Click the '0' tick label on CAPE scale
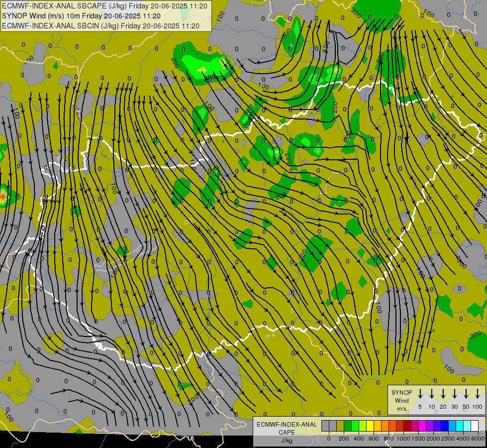The height and width of the screenshot is (448, 487). tap(329, 439)
